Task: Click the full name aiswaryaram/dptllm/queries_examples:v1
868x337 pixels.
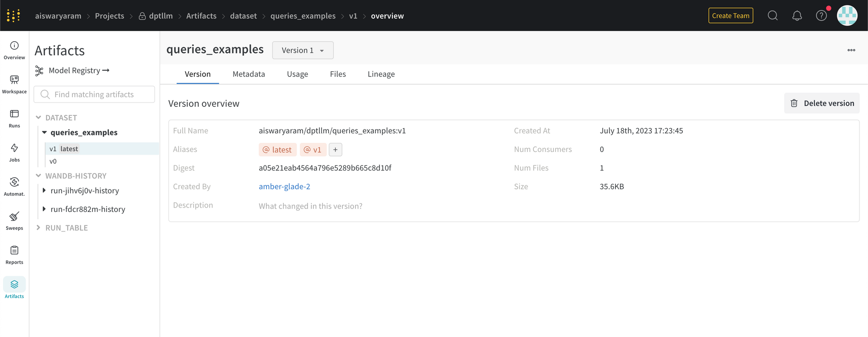Action: pyautogui.click(x=332, y=131)
